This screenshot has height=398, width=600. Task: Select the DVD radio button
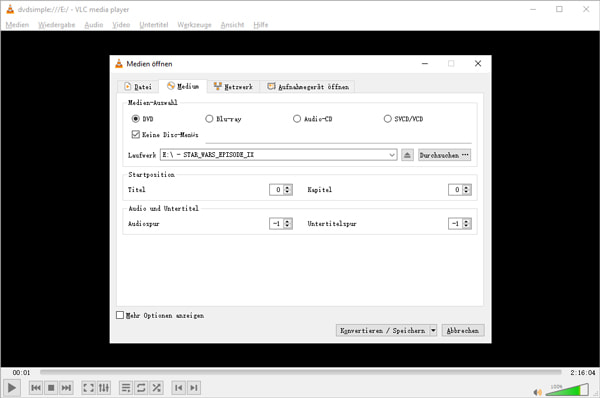tap(135, 119)
